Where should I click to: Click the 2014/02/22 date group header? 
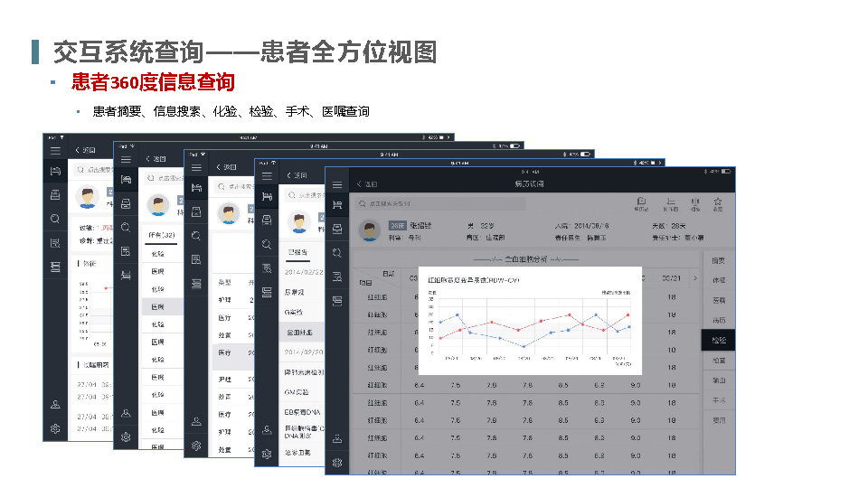(304, 272)
